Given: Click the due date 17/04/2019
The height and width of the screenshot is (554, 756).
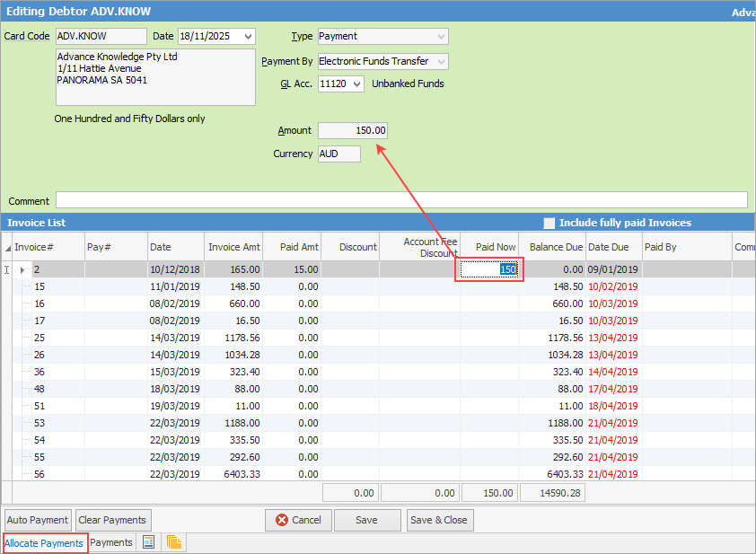Looking at the screenshot, I should click(613, 389).
